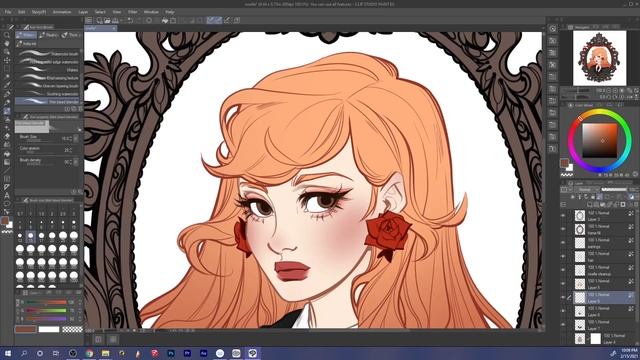The width and height of the screenshot is (640, 360).
Task: Select the Pen tool in toolbox
Action: coord(7,94)
